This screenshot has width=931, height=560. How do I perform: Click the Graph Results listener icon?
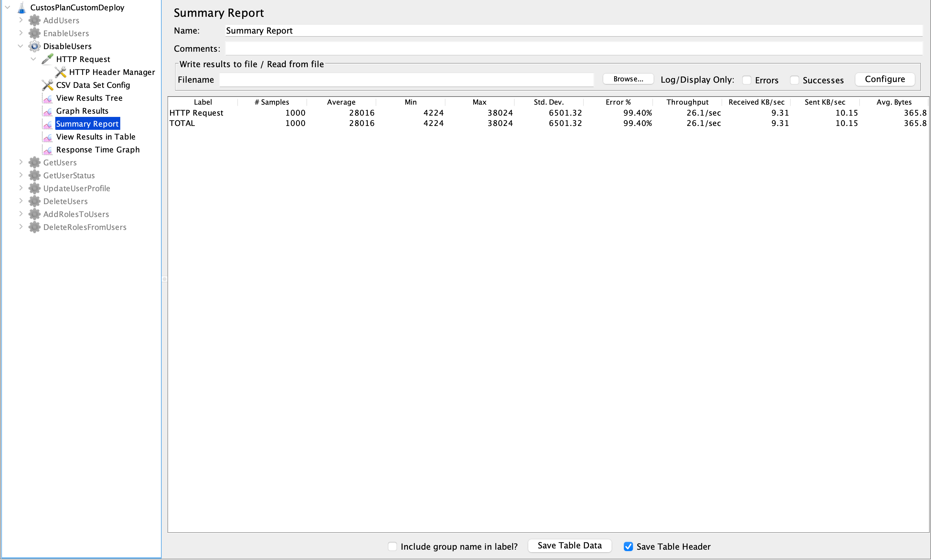pyautogui.click(x=48, y=111)
